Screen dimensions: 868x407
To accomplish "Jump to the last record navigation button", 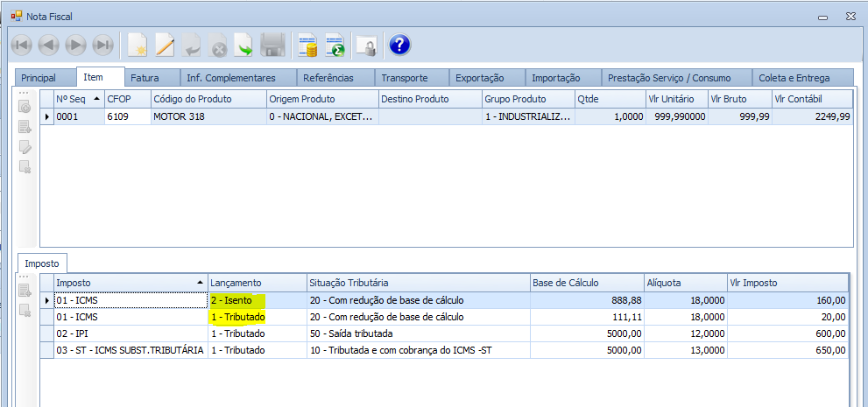I will 103,45.
